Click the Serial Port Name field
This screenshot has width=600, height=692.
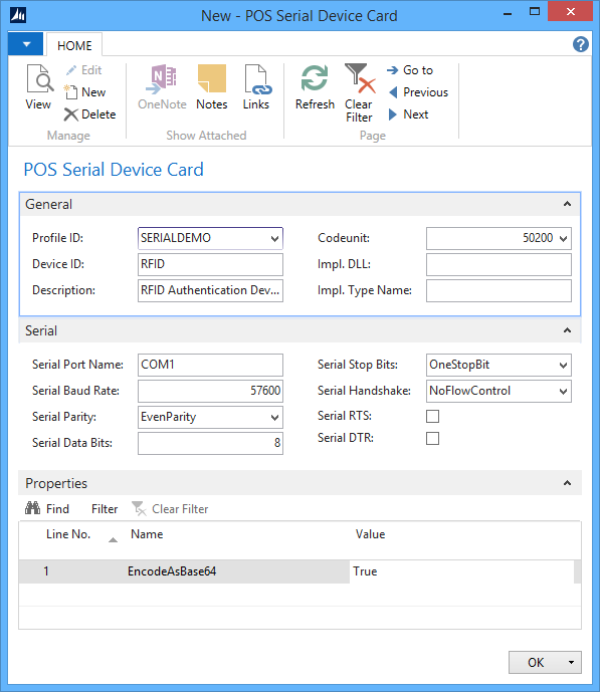coord(210,365)
